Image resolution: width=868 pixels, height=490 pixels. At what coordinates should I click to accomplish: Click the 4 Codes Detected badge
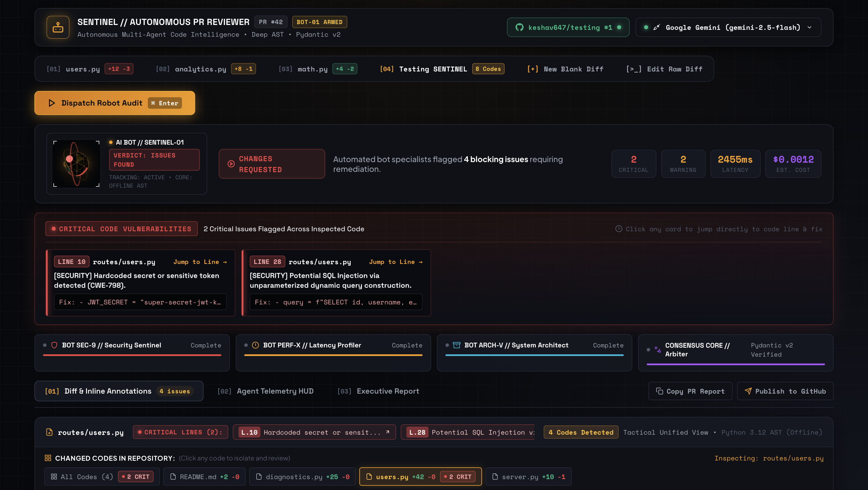[581, 432]
